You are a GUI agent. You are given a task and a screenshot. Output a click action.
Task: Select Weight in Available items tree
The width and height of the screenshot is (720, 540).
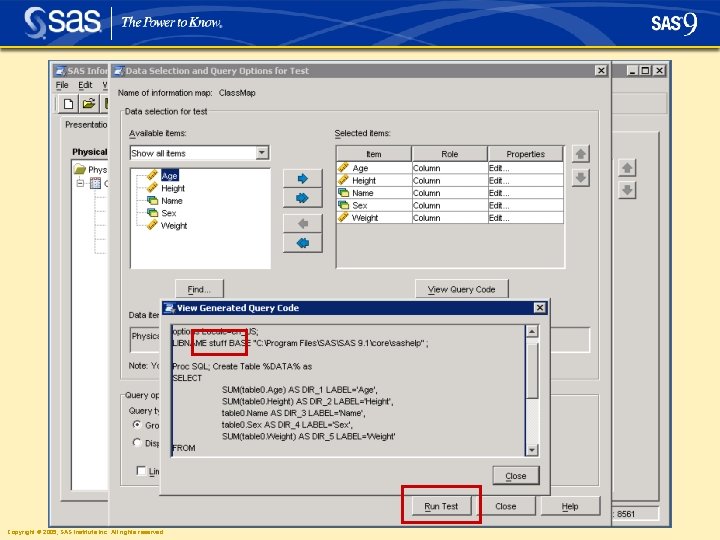[174, 225]
